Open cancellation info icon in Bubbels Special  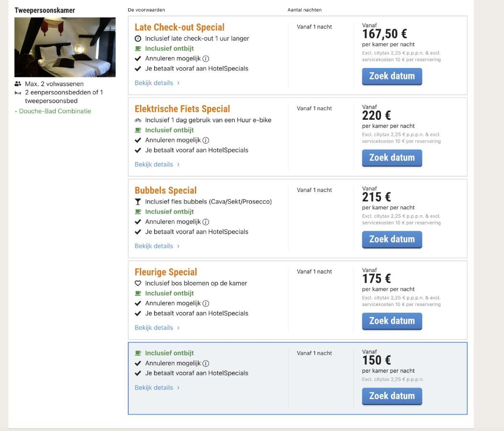206,222
